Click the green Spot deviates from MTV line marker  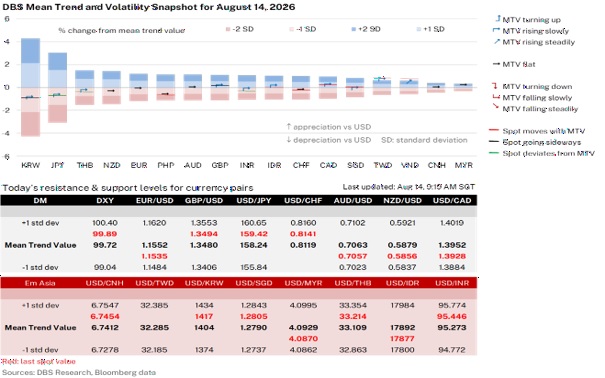click(494, 153)
